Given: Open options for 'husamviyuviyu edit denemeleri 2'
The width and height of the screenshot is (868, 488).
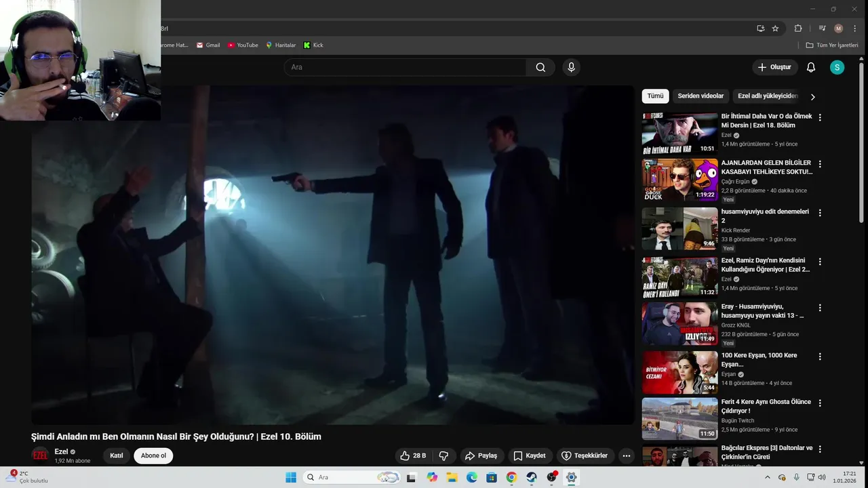Looking at the screenshot, I should point(820,213).
